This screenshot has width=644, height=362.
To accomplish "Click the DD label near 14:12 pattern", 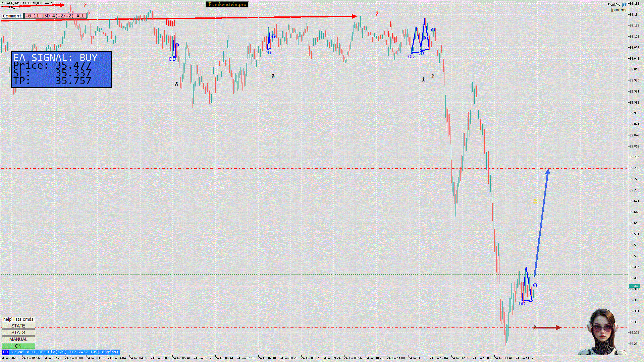I will coord(522,304).
